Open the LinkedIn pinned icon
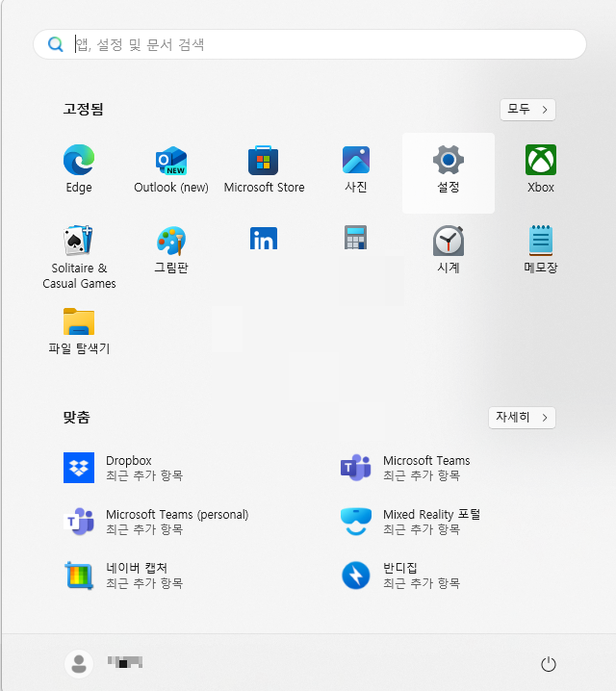The width and height of the screenshot is (616, 691). click(264, 239)
